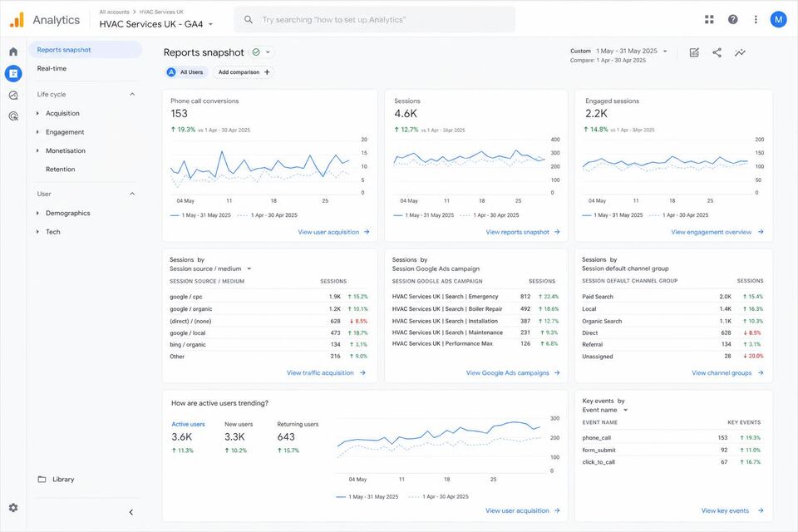
Task: Open the report status dropdown arrow next to title
Action: (x=268, y=52)
